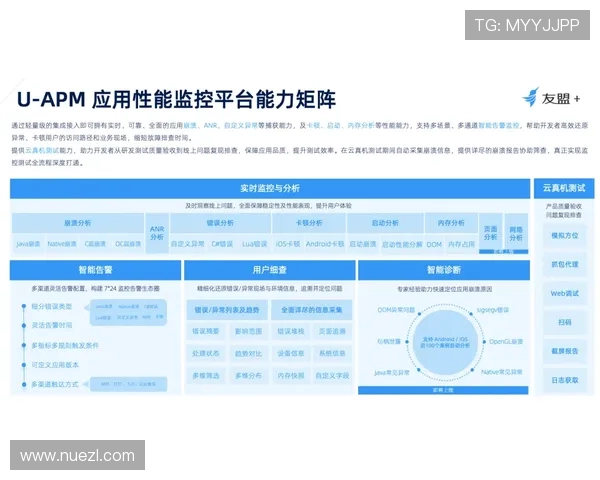Click the 全面详尽的信息采集 header box
This screenshot has width=600, height=480.
(x=311, y=310)
